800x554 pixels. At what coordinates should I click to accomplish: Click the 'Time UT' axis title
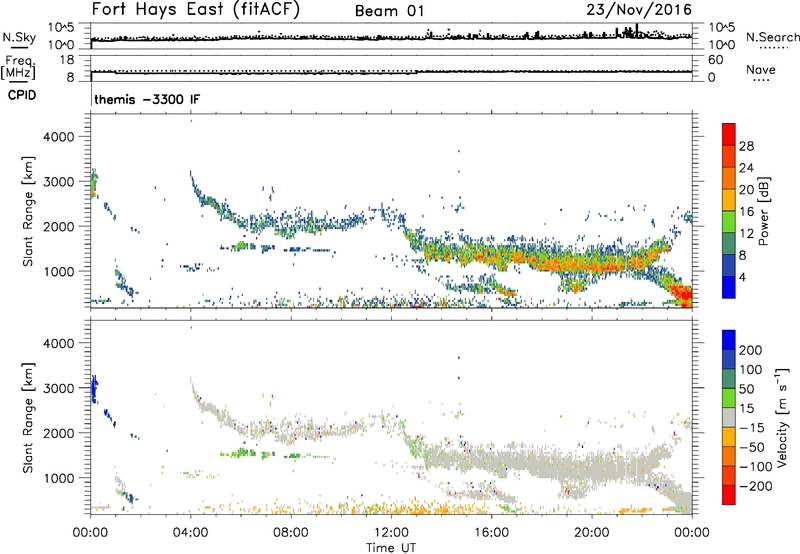391,547
